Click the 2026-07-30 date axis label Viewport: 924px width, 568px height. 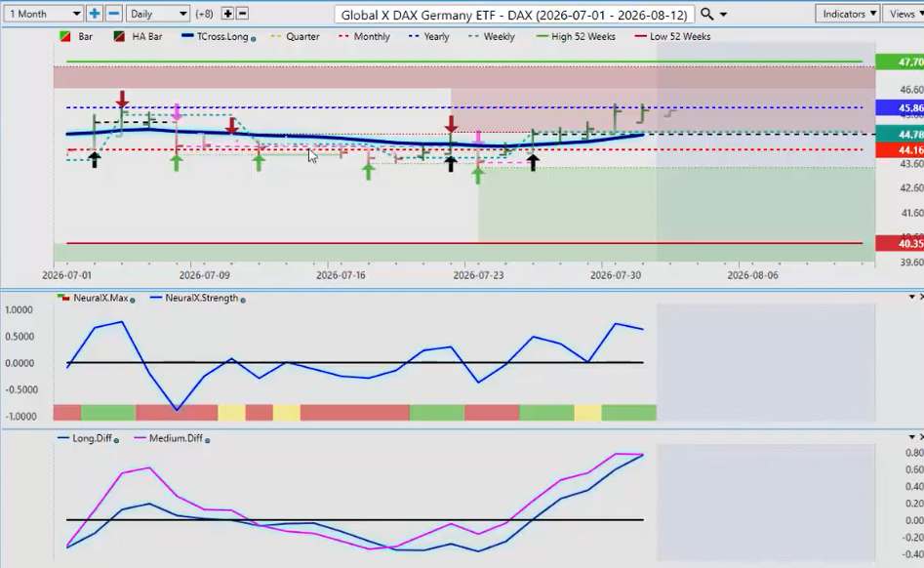coord(616,275)
